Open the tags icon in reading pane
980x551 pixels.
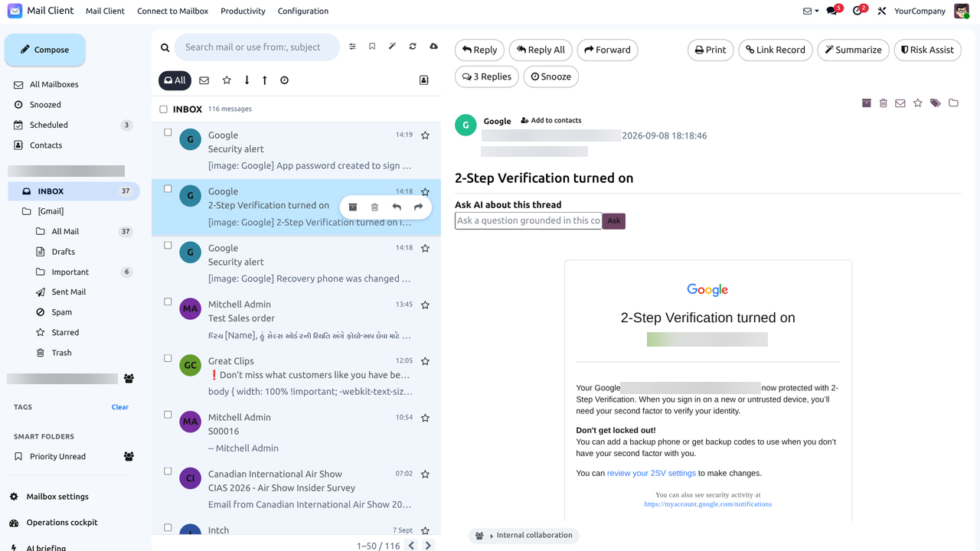tap(936, 103)
